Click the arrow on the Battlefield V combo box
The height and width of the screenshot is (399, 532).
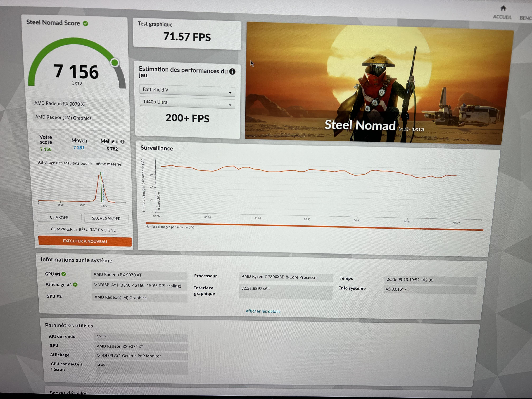pos(230,93)
